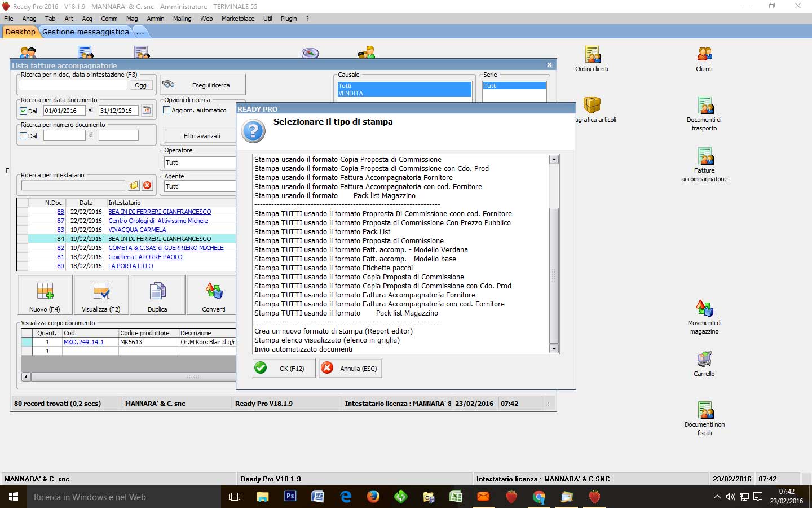Confirm with the OK (F12) button
The image size is (812, 508).
284,368
